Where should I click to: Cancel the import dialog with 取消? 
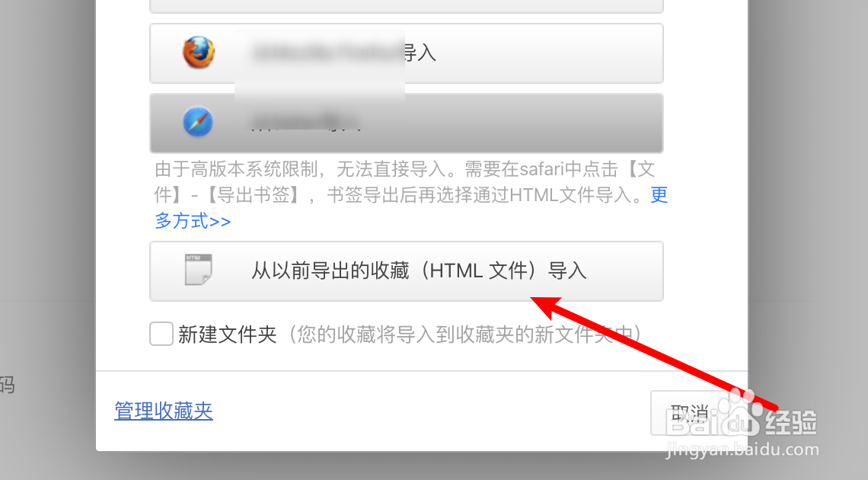(690, 413)
